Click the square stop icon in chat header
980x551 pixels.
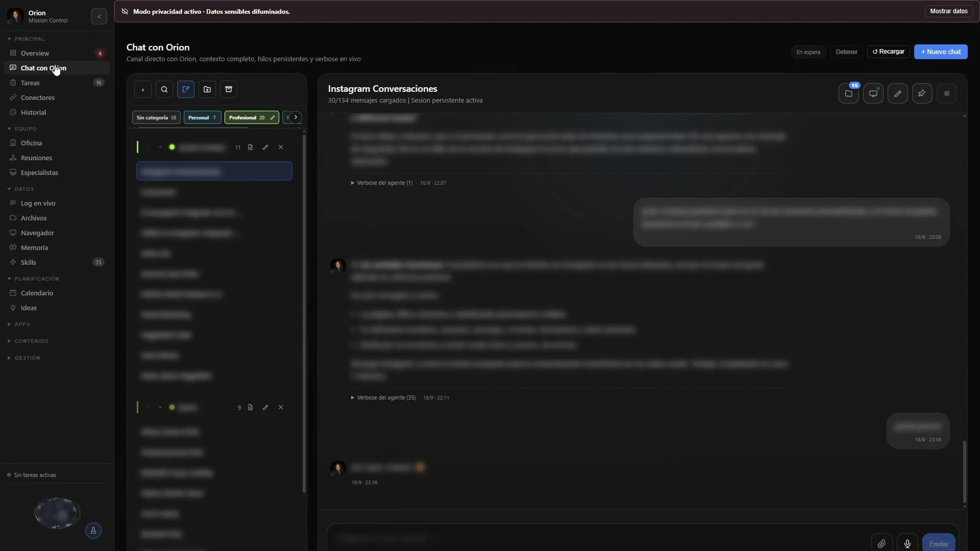click(947, 93)
